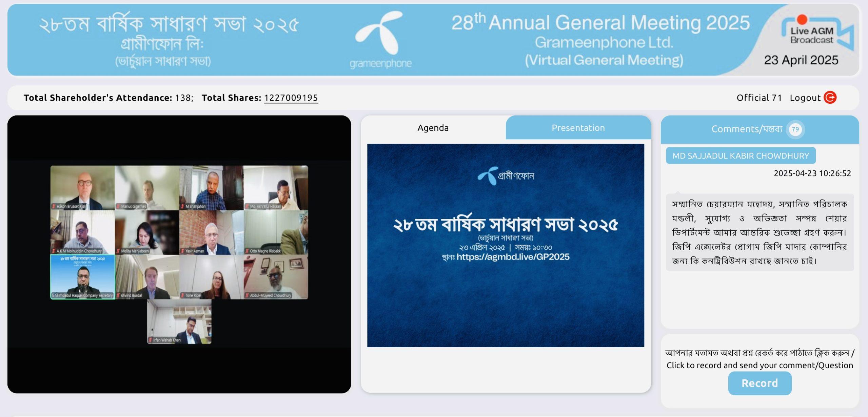Click the comments count badge 79
This screenshot has height=417, width=868.
click(795, 129)
